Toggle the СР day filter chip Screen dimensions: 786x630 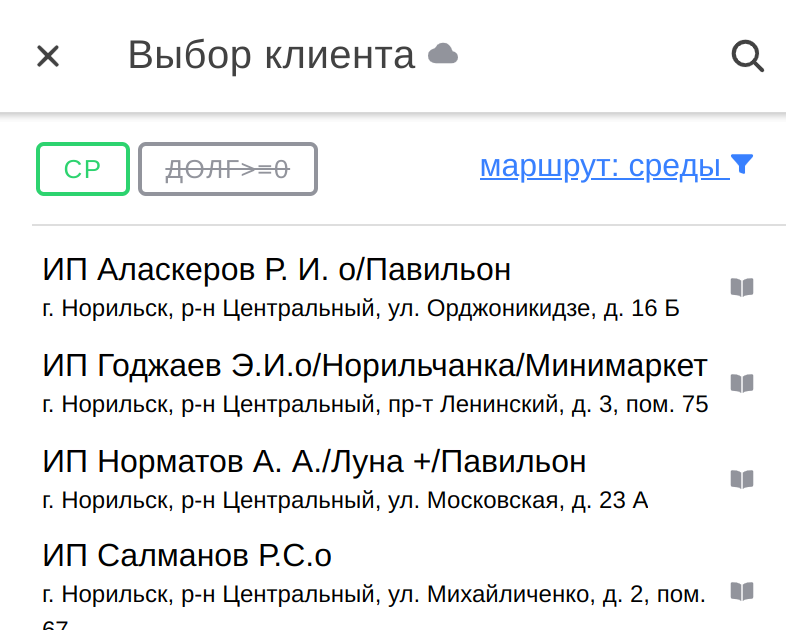[83, 169]
